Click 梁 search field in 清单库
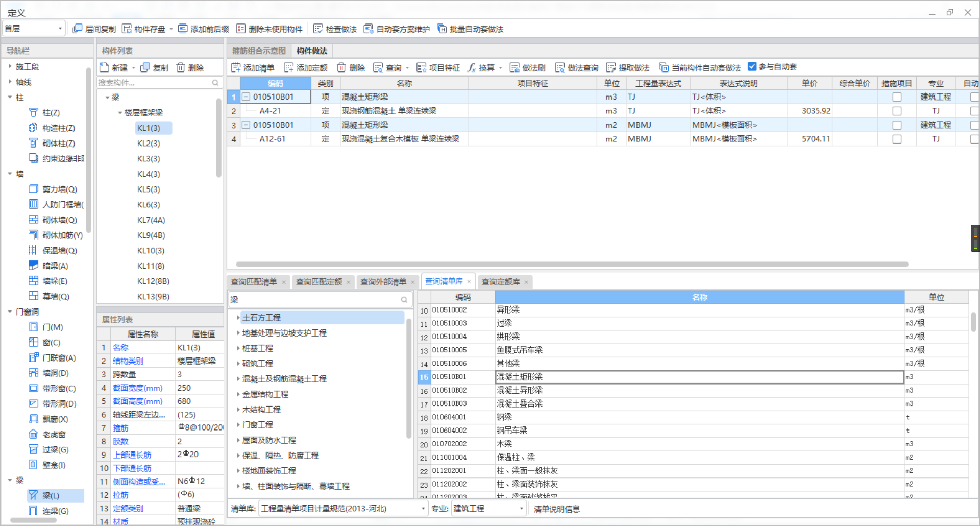 click(x=314, y=300)
